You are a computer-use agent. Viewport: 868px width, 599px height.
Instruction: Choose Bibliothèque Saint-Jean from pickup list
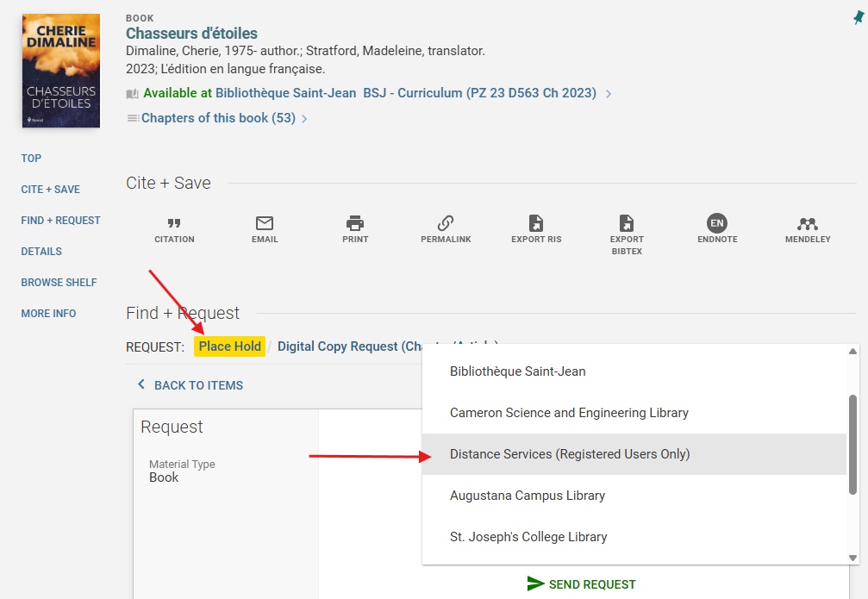tap(517, 371)
